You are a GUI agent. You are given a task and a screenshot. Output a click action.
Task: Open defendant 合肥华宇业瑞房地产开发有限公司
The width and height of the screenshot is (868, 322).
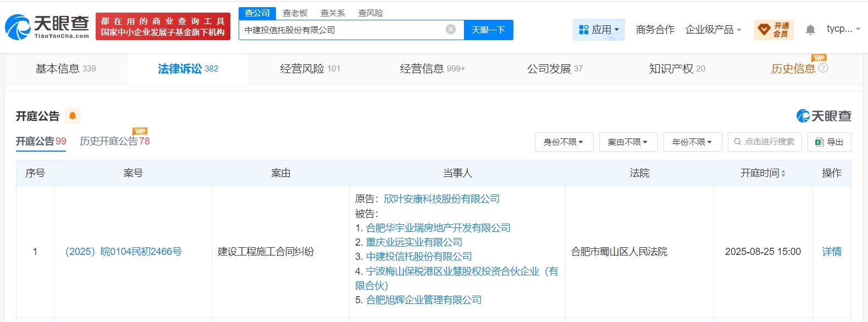coord(438,227)
